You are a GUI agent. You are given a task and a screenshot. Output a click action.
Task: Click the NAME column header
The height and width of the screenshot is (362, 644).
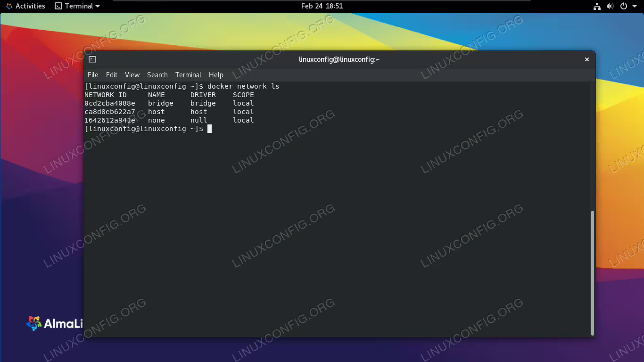pos(157,95)
